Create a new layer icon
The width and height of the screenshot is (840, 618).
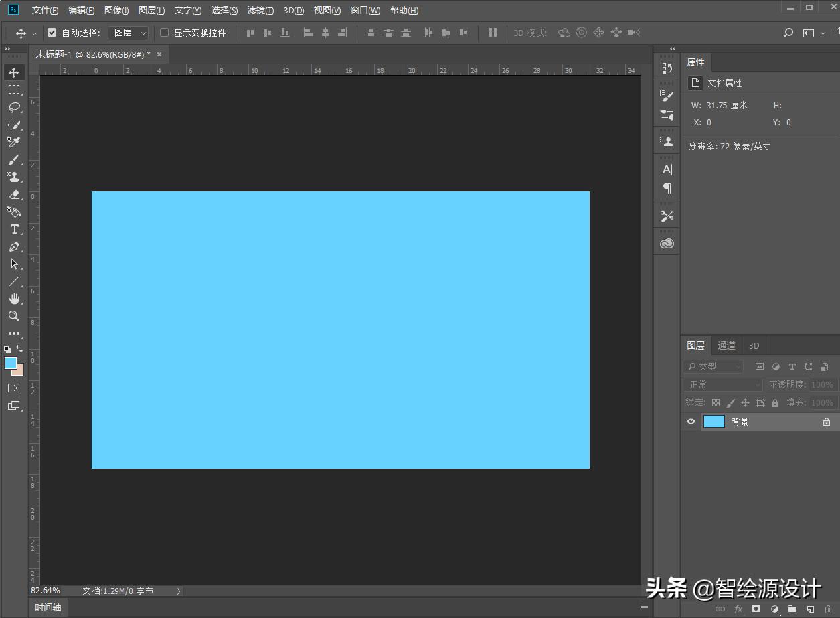[810, 609]
